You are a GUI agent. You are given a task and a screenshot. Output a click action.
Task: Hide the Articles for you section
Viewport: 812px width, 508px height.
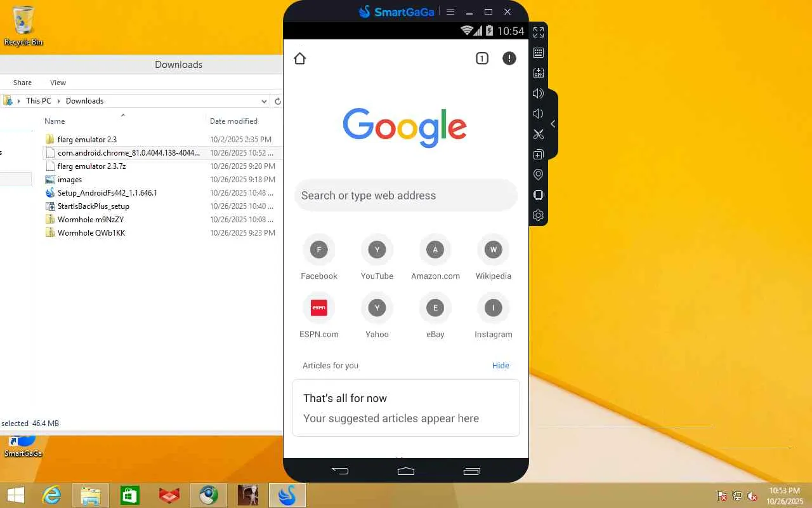pos(501,366)
